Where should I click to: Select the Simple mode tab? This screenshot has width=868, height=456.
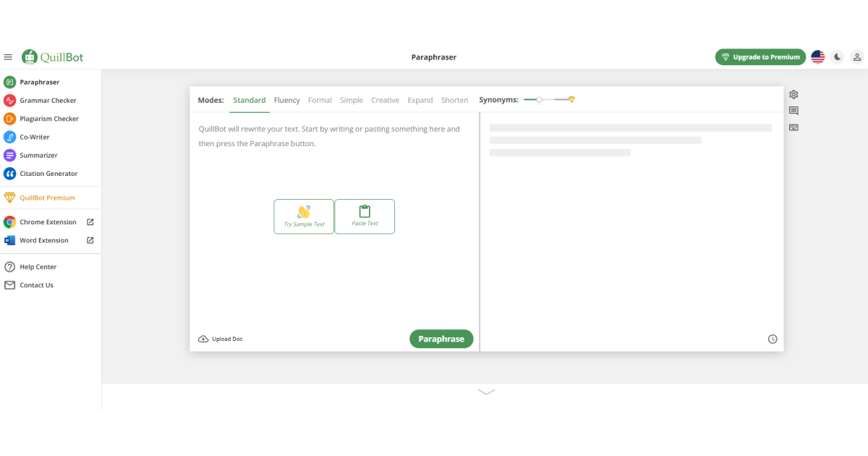352,100
